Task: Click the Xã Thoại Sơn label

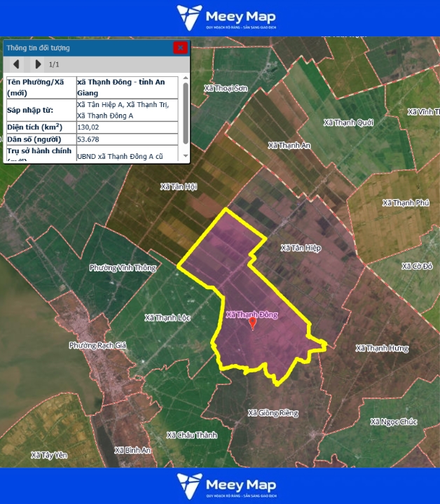Action: [x=226, y=89]
